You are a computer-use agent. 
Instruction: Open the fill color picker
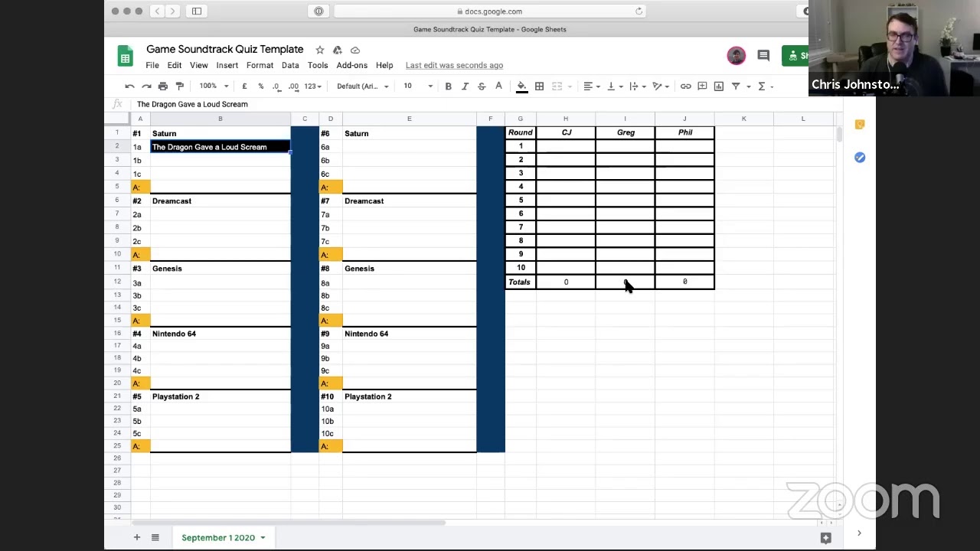pos(521,86)
